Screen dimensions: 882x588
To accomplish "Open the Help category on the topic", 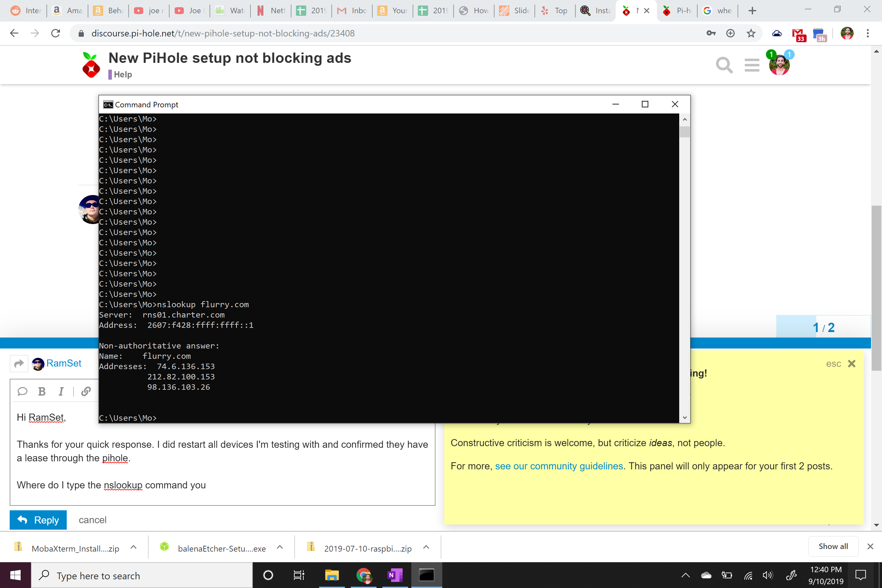I will (122, 74).
